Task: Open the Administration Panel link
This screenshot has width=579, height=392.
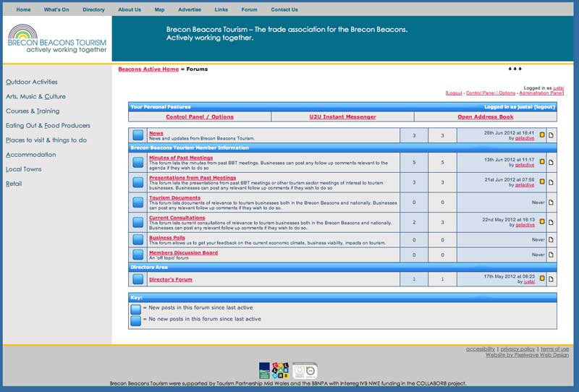Action: click(x=541, y=93)
